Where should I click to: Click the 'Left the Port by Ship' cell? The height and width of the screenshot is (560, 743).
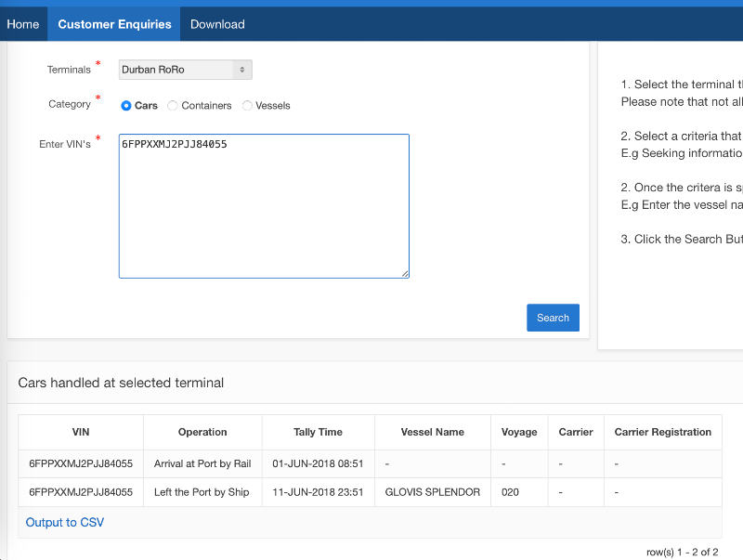(x=202, y=492)
